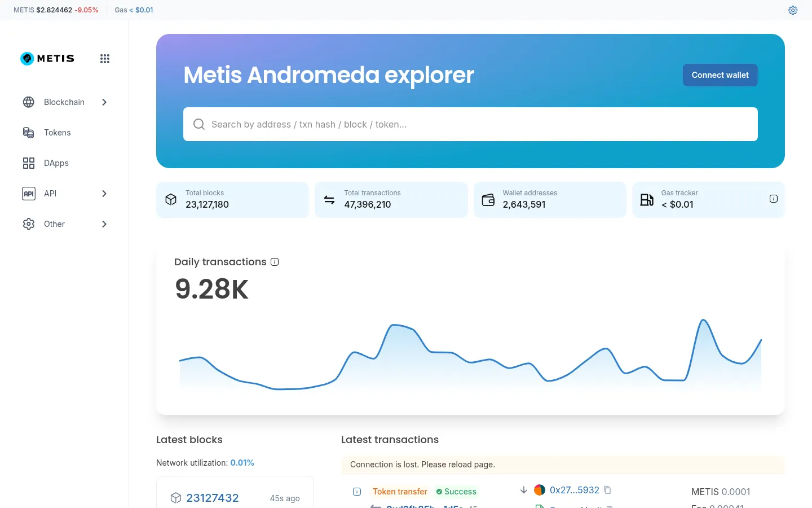Click the DApps grid icon
This screenshot has width=812, height=508.
pyautogui.click(x=29, y=163)
